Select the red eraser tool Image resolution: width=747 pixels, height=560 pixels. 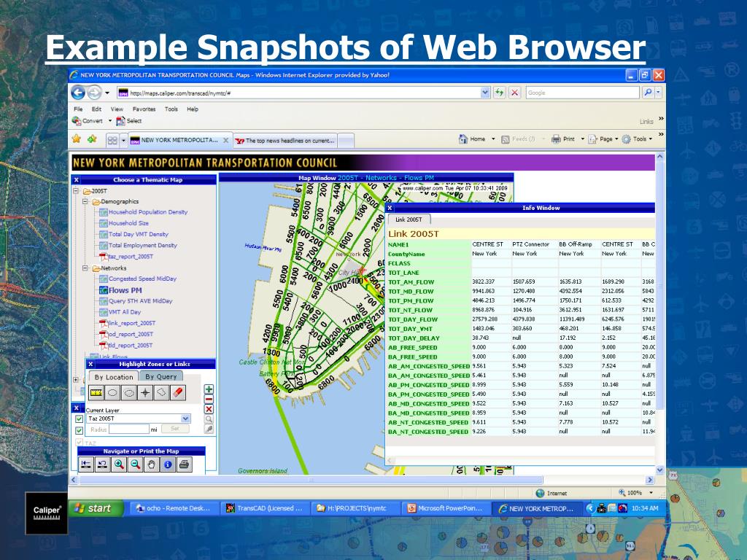click(178, 393)
